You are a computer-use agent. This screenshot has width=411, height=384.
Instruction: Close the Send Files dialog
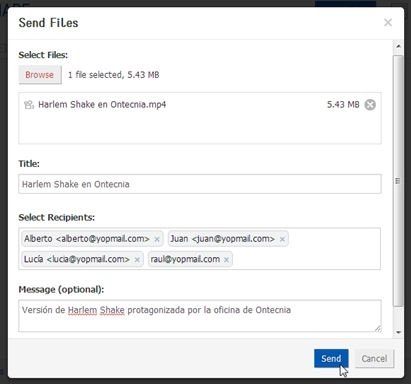pos(388,23)
